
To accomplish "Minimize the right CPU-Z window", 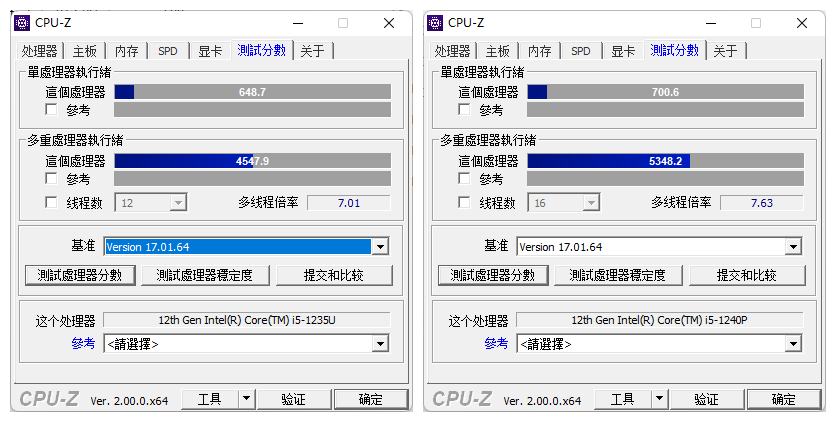I will pos(711,23).
